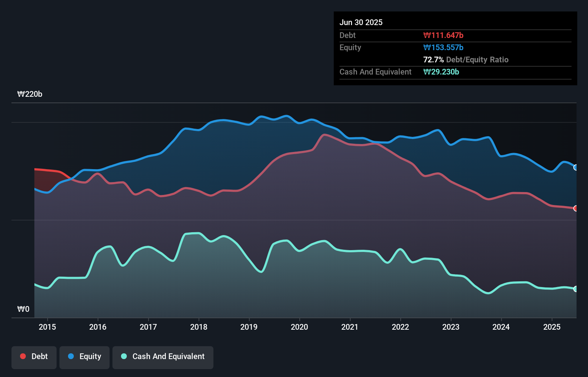Click the ₩153.557b Equity value in tooltip

point(443,47)
